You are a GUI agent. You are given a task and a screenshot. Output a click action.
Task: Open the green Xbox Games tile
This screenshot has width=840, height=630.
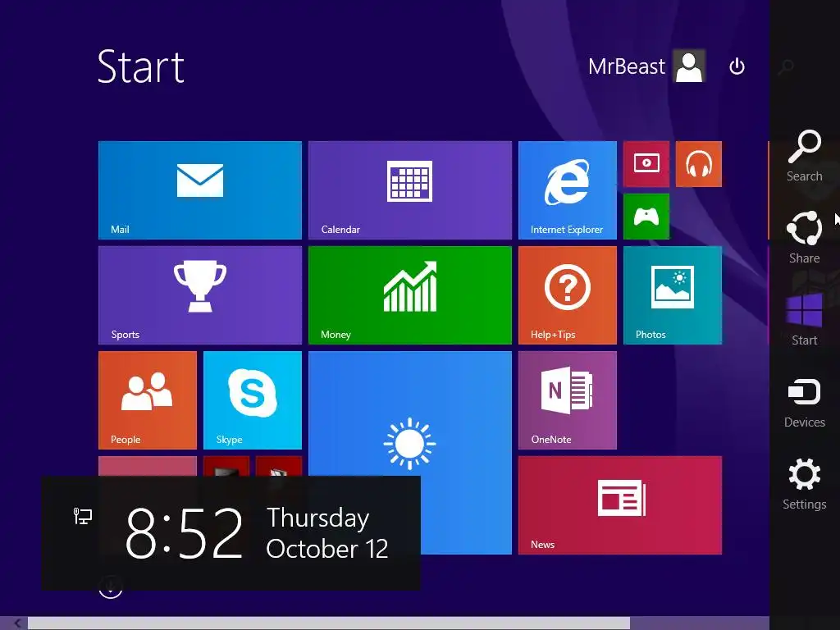tap(646, 217)
